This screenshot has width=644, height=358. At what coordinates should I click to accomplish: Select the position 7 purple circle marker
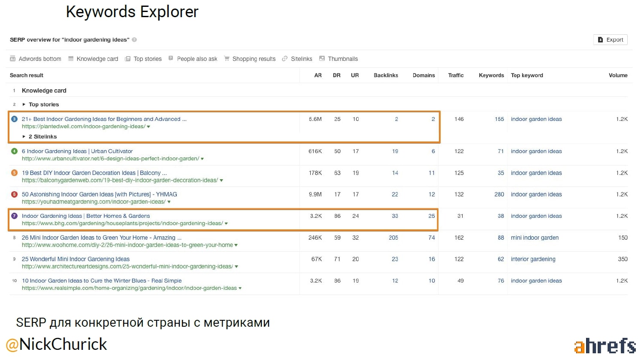pos(14,216)
